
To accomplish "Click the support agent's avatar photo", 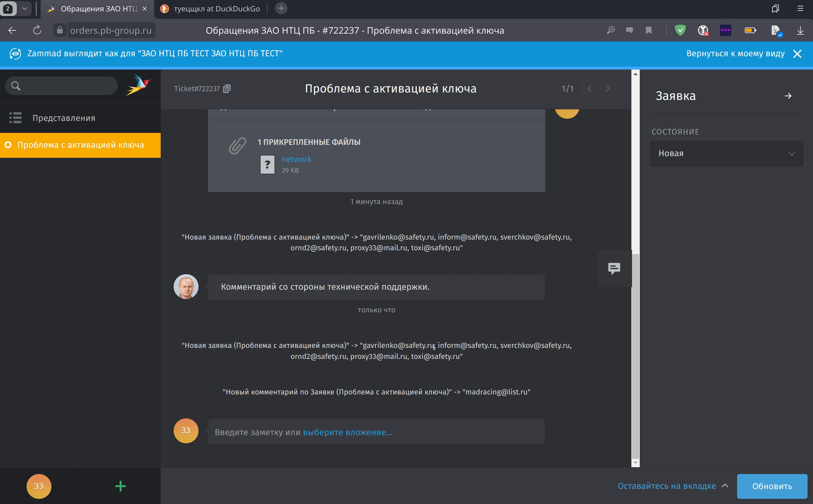I will pos(186,287).
